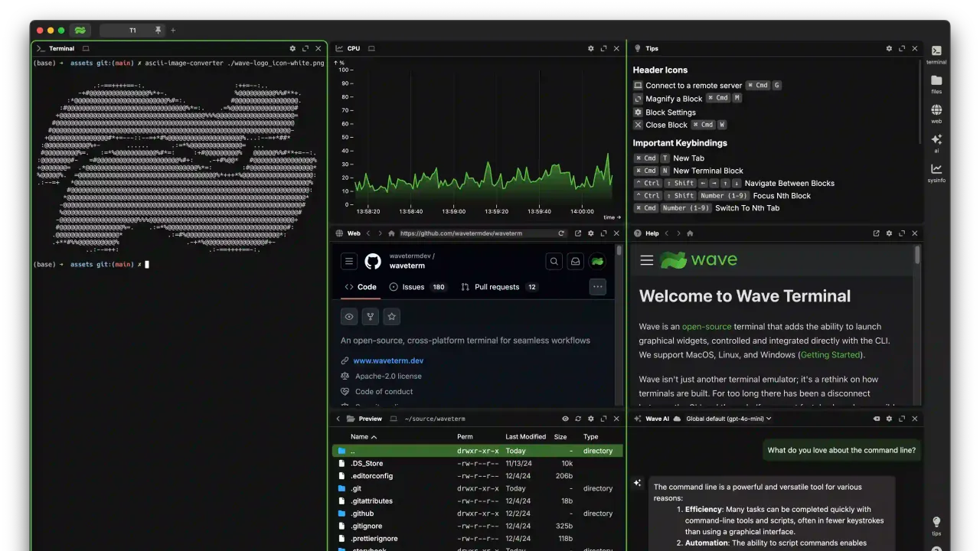This screenshot has height=551, width=980.
Task: Magnify the Terminal block
Action: point(305,48)
